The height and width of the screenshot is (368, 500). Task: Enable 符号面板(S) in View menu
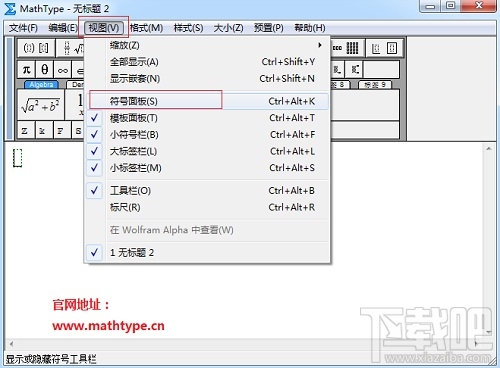(207, 101)
